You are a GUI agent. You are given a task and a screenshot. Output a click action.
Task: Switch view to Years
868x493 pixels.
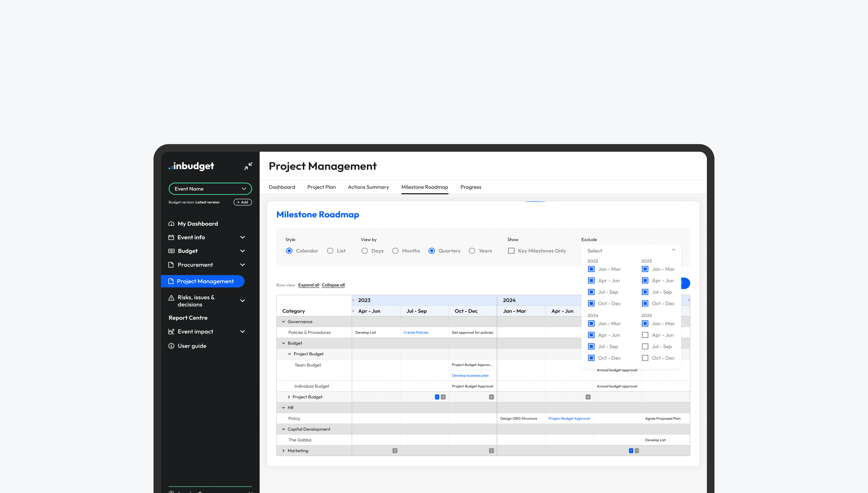tap(472, 251)
